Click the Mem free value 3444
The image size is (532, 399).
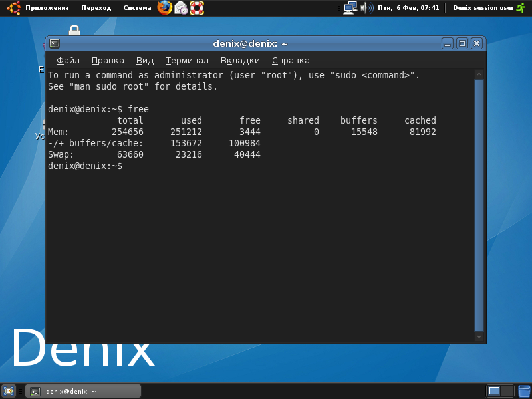tap(250, 132)
